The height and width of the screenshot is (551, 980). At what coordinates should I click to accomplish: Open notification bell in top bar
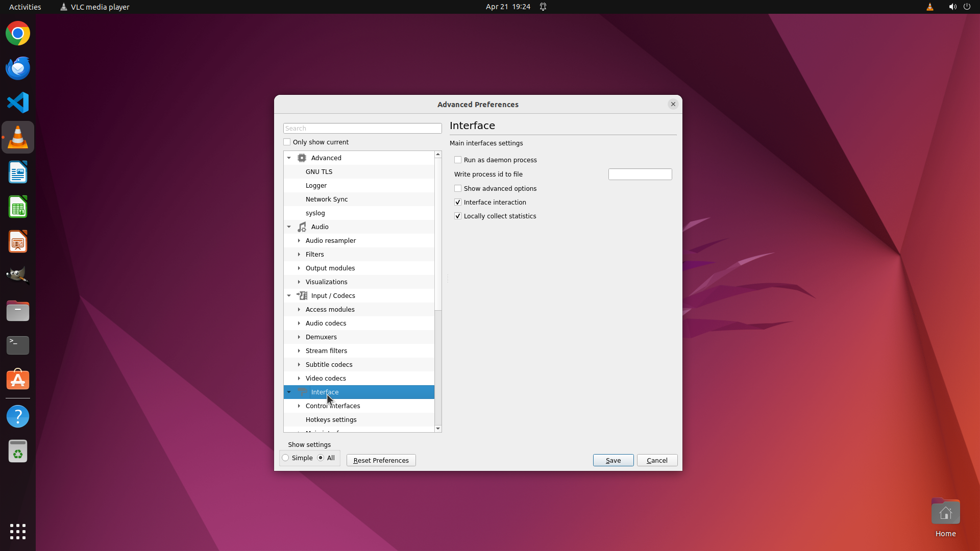543,7
